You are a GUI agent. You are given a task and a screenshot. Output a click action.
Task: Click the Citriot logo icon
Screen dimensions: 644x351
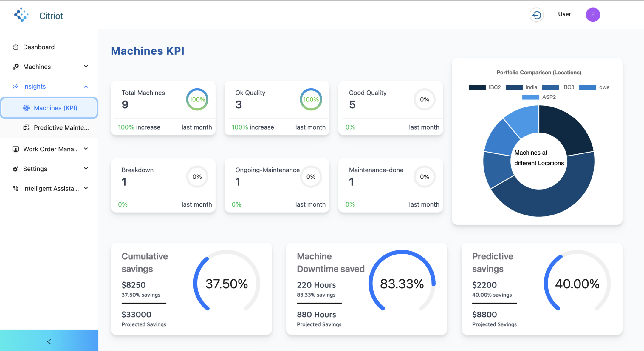(x=21, y=15)
